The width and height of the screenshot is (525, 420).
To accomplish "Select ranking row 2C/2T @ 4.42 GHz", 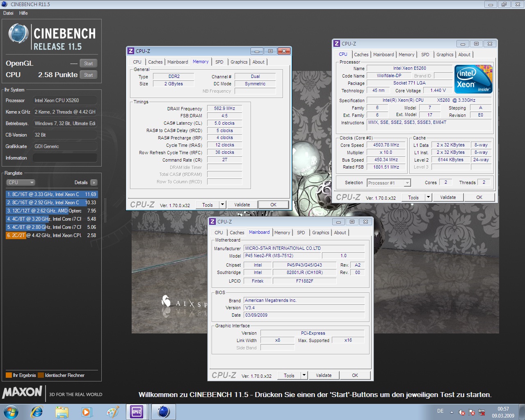I will click(x=52, y=235).
